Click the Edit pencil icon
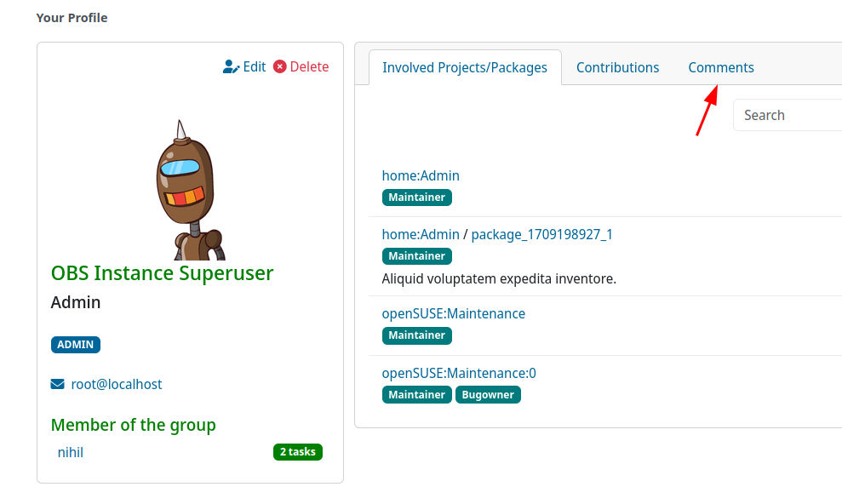 click(231, 66)
